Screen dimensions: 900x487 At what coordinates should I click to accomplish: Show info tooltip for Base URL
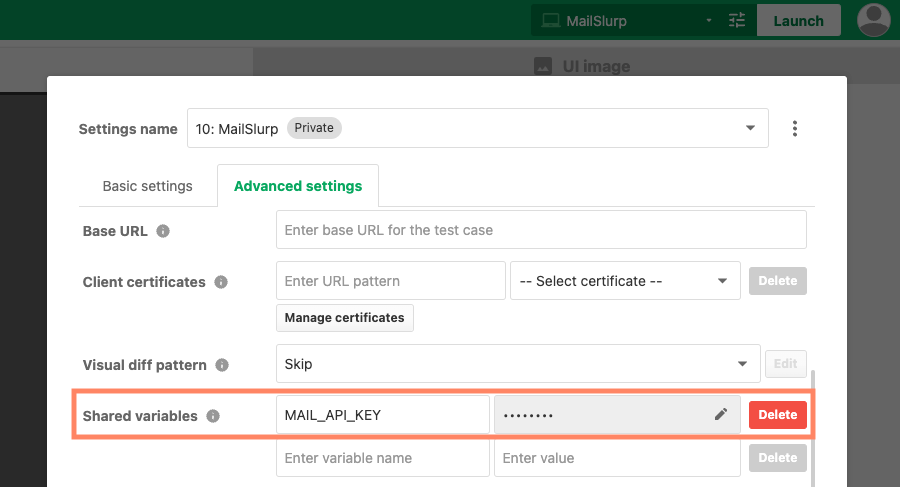tap(163, 231)
